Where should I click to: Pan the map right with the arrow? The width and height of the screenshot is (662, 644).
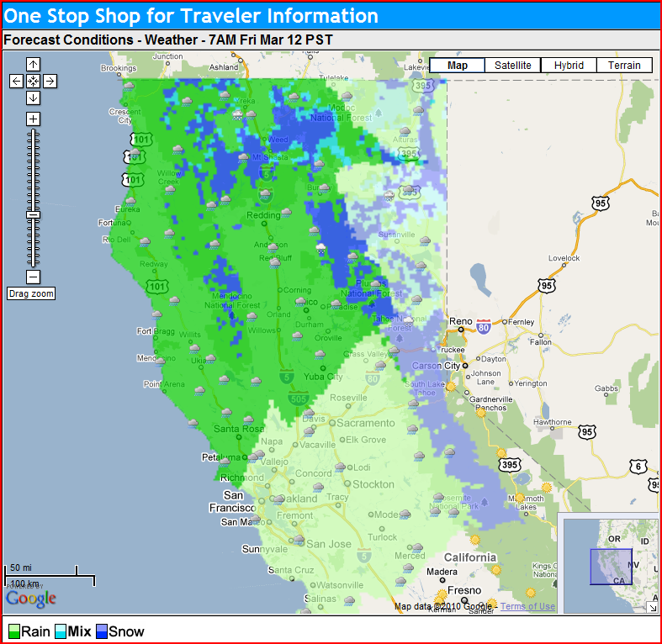pos(50,81)
